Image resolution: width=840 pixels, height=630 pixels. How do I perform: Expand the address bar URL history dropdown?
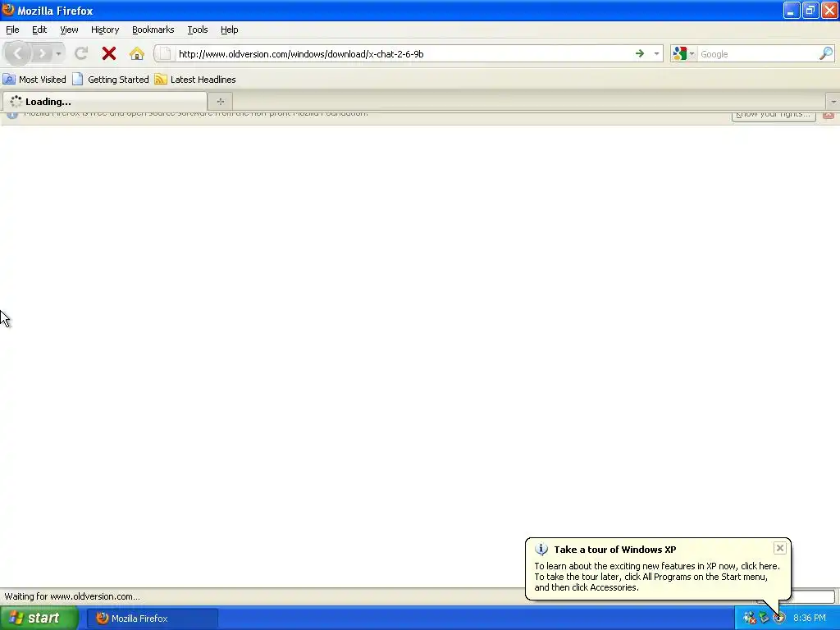pos(656,53)
